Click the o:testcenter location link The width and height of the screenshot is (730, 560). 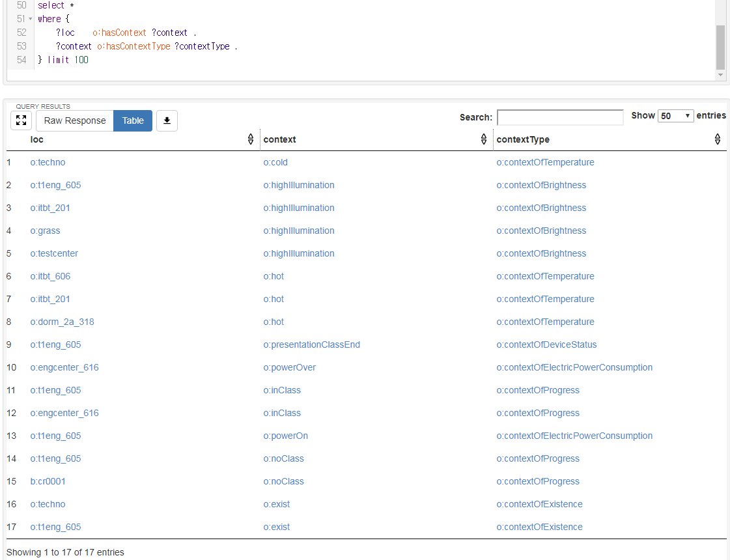(x=54, y=253)
